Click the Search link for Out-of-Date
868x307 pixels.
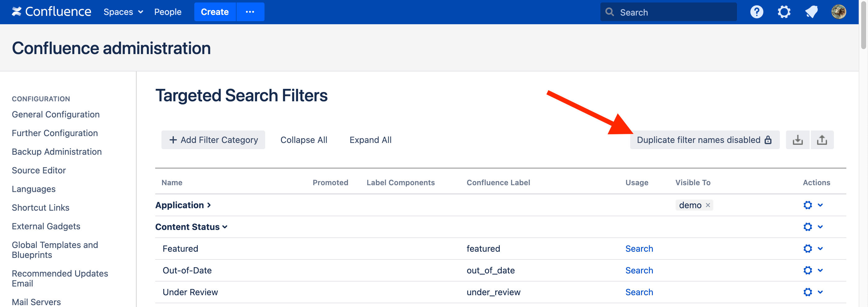pos(639,271)
